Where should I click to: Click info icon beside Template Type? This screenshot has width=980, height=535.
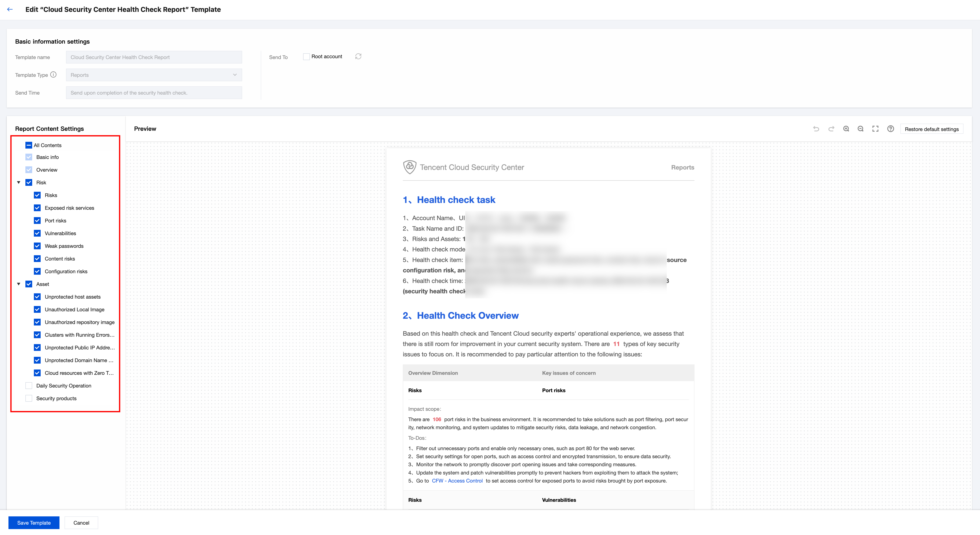(54, 74)
